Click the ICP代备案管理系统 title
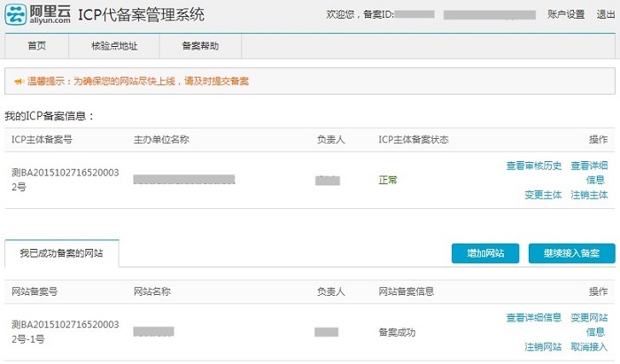The image size is (620, 364). (x=147, y=15)
